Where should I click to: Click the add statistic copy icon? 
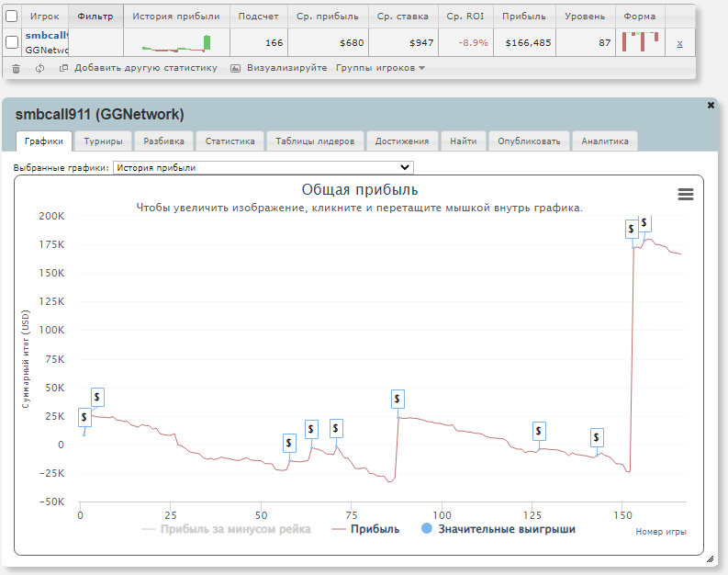pos(63,68)
